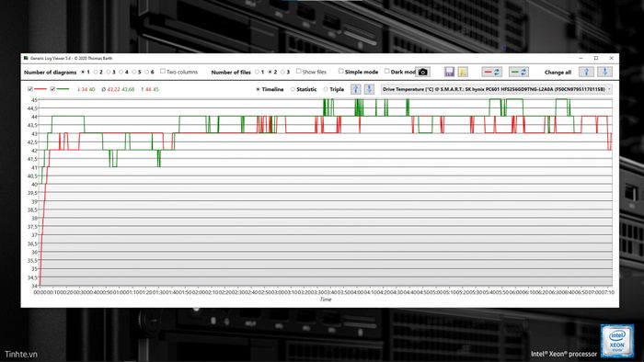
Task: Set number of files to 1
Action: [x=257, y=73]
